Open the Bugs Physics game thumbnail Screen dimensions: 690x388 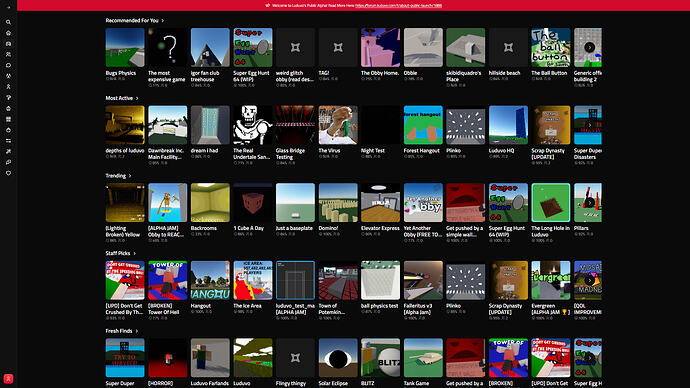pos(125,48)
